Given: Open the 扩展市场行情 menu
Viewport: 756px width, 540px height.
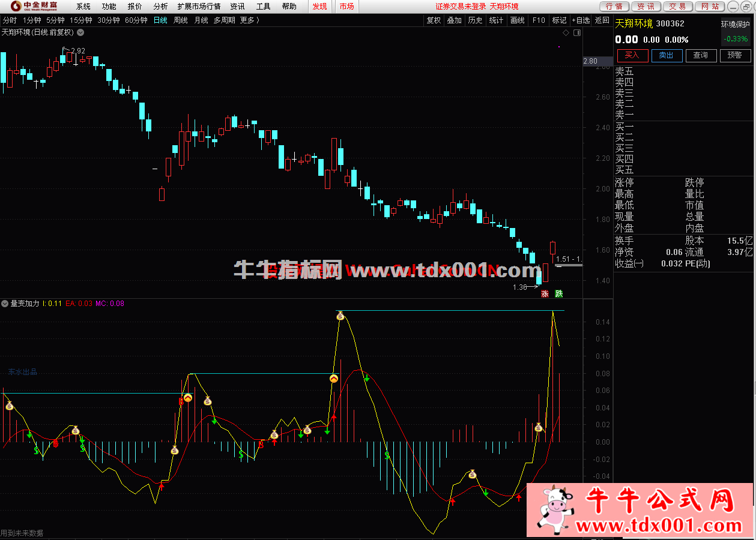Looking at the screenshot, I should click(x=199, y=7).
